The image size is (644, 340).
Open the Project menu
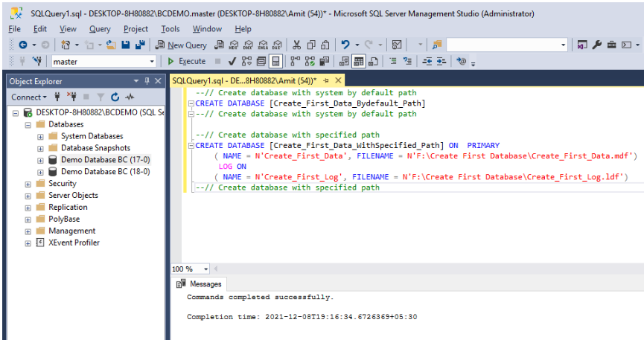(136, 29)
